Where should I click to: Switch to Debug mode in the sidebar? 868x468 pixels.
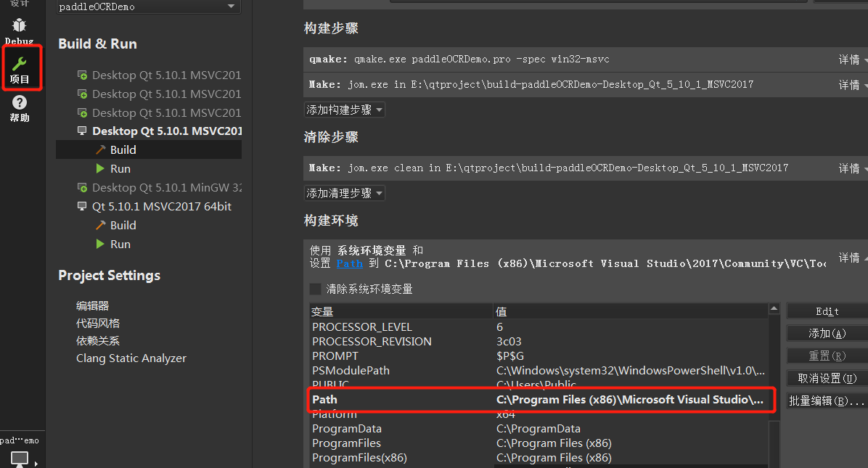click(20, 25)
